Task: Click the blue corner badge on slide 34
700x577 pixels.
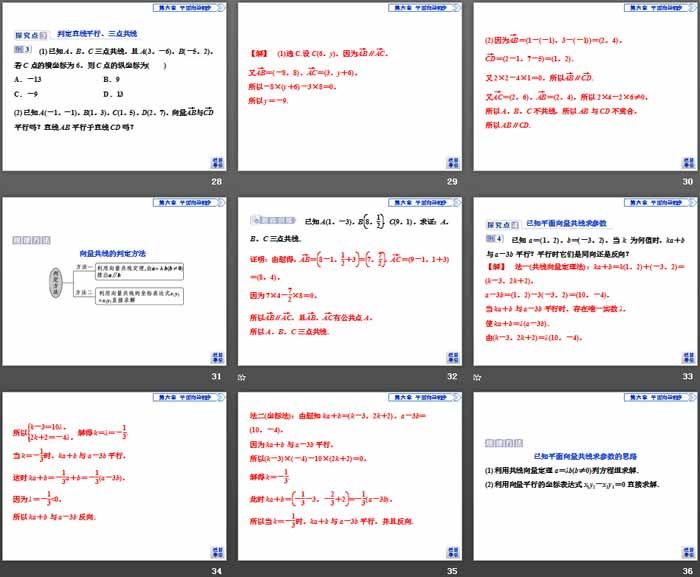Action: tap(217, 552)
